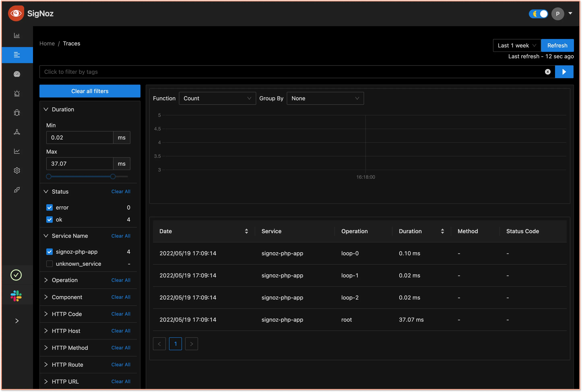Click the Traces breadcrumb
Screen dimensions: 582x392
pyautogui.click(x=72, y=43)
